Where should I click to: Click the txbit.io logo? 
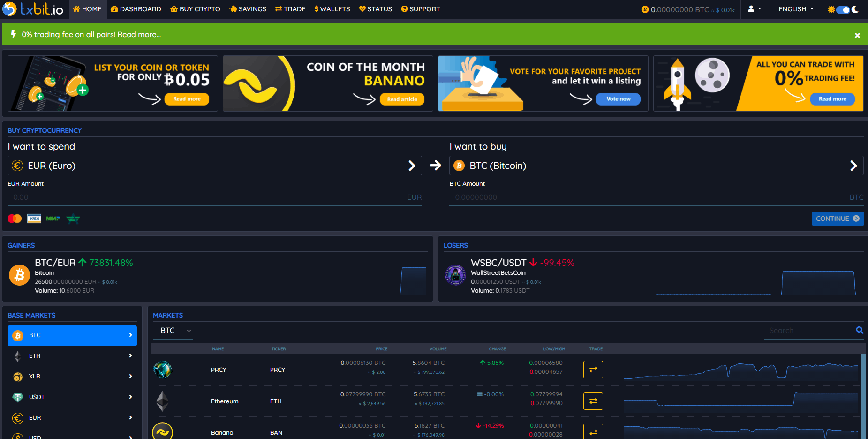pyautogui.click(x=32, y=9)
